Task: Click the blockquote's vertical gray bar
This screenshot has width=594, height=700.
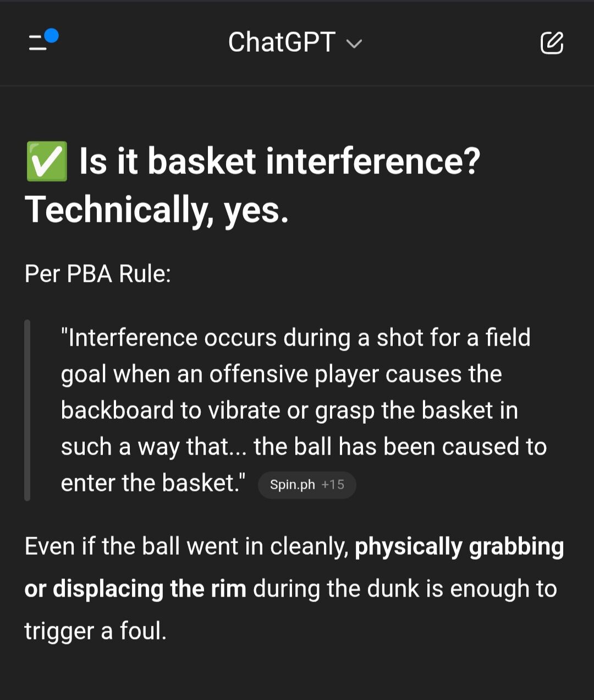Action: pos(27,410)
